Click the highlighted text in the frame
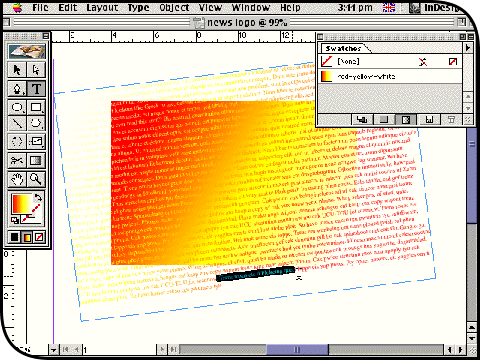Image resolution: width=480 pixels, height=360 pixels. click(256, 274)
